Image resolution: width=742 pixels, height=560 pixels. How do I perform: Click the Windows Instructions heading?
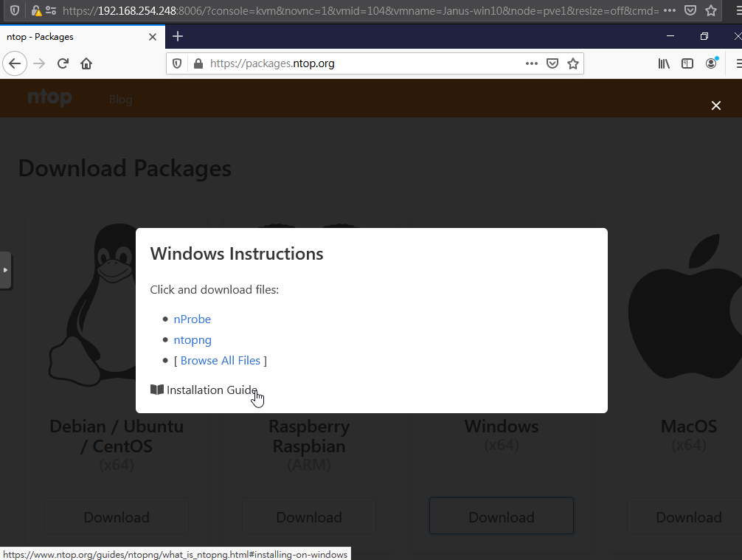(237, 254)
